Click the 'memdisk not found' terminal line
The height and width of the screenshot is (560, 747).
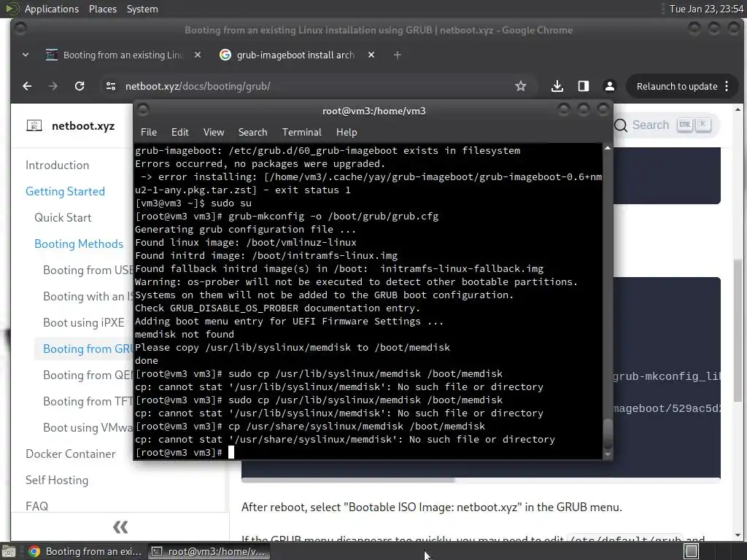185,334
